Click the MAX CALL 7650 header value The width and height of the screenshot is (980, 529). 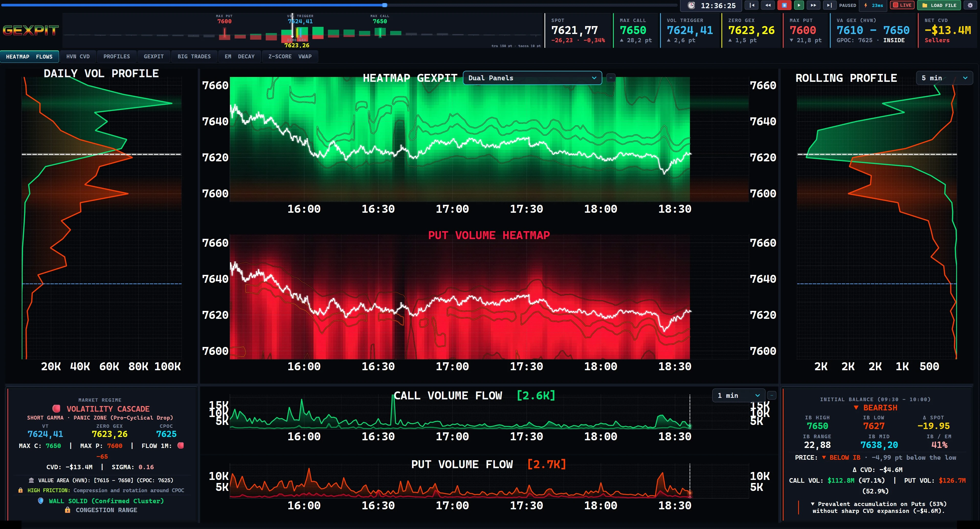[x=633, y=30]
